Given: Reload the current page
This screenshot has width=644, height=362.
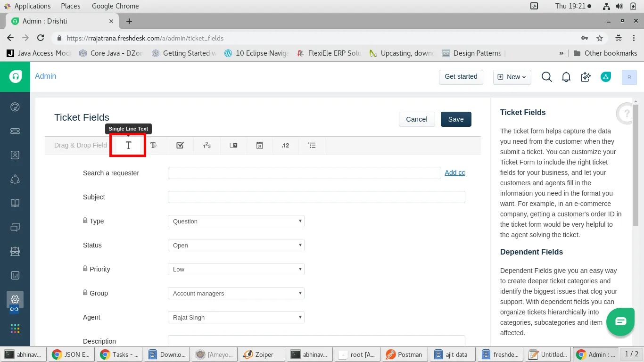Looking at the screenshot, I should [41, 38].
